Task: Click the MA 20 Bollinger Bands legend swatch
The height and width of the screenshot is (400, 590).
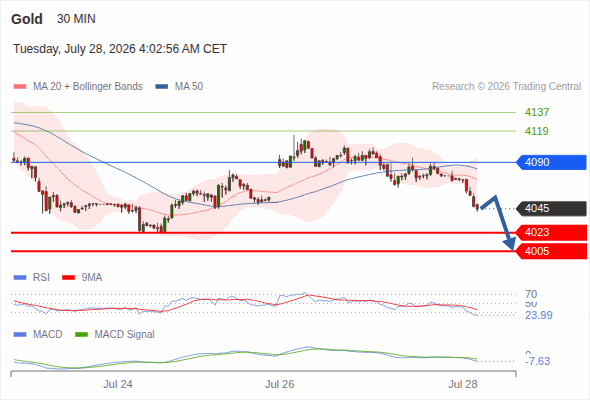Action: [20, 87]
